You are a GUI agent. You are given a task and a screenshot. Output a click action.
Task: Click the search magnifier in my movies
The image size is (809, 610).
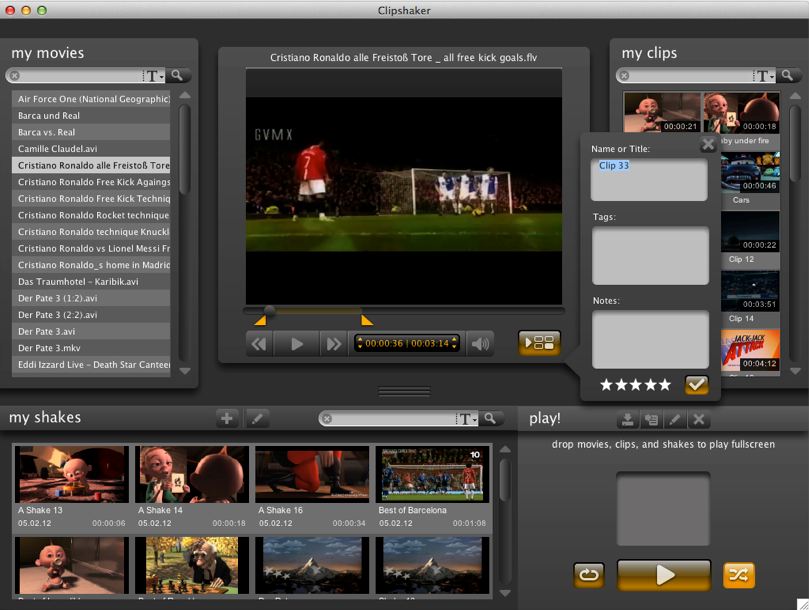[x=177, y=75]
